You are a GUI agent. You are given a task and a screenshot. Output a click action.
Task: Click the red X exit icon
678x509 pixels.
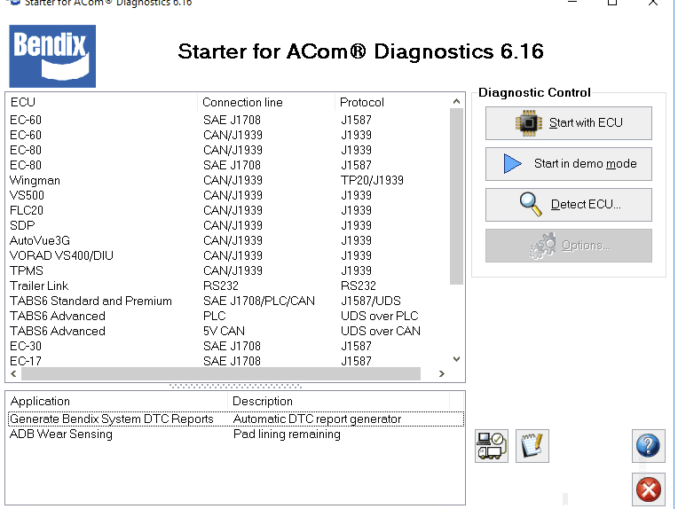648,490
